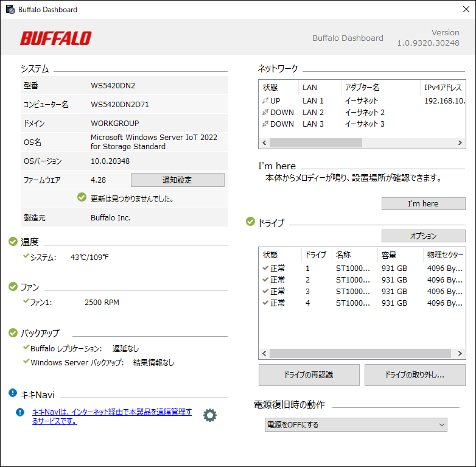Screen dimensions: 476x467
Task: Click the ドライブの再認識 button
Action: pos(309,375)
